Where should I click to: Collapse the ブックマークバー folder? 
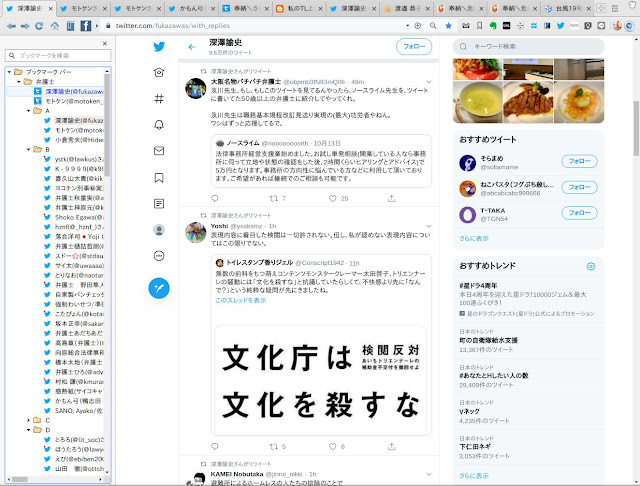(x=9, y=72)
